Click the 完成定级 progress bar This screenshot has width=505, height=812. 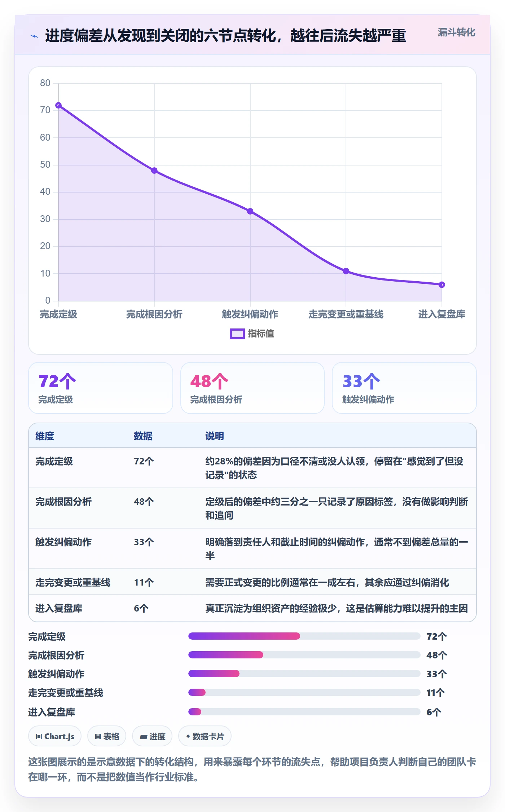coord(304,636)
